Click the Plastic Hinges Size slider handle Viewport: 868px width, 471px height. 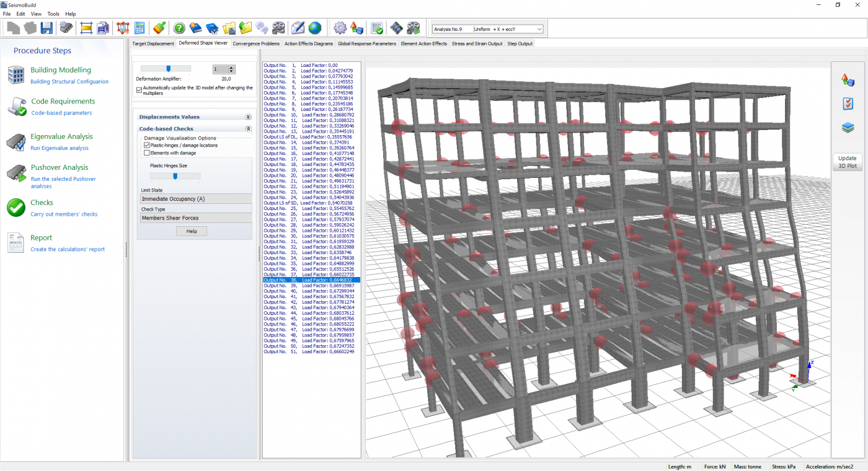(175, 176)
